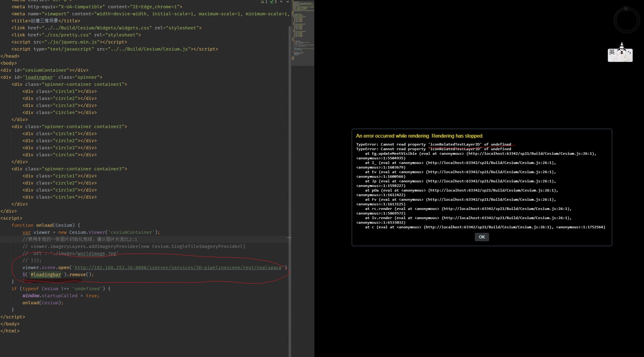Click 'var viewer = new Cesium.Viewer' line
This screenshot has width=644, height=357.
click(91, 232)
